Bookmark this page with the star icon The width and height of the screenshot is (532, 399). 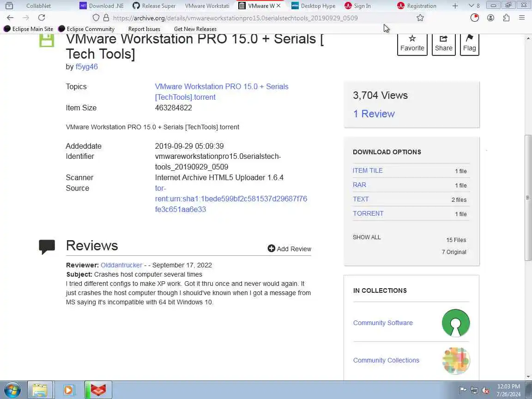coord(420,18)
